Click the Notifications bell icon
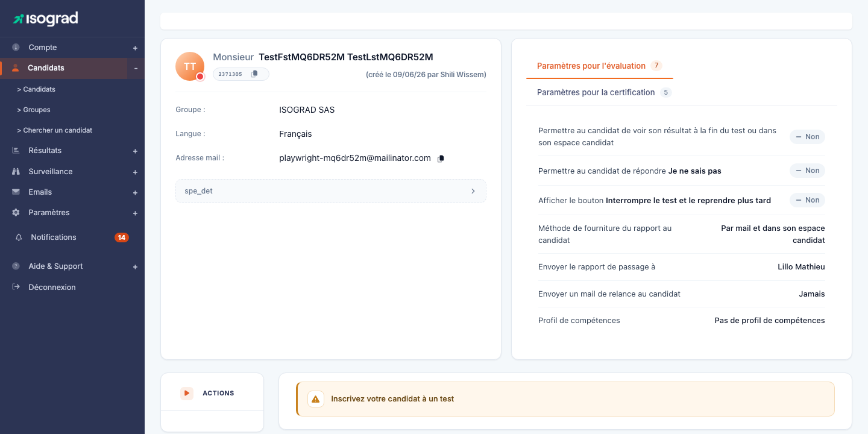Viewport: 868px width, 434px height. click(x=19, y=237)
